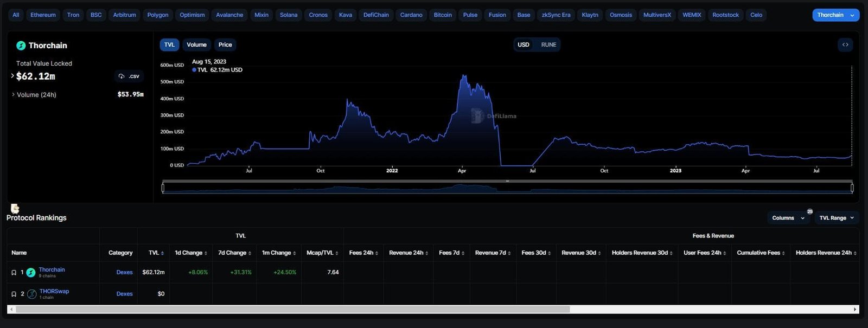Screen dimensions: 868x328
Task: Sort table by Revenue 24h
Action: coord(409,253)
